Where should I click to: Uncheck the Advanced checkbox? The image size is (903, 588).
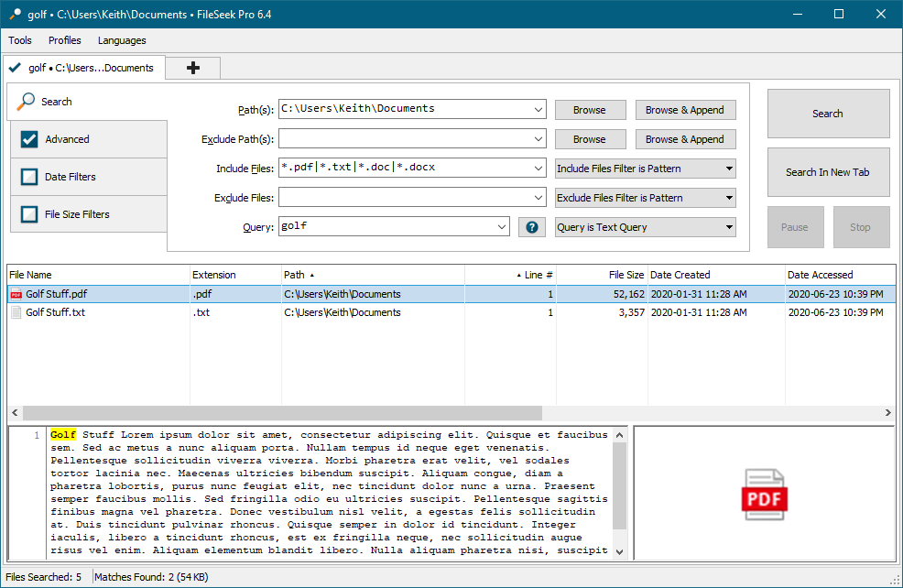tap(29, 139)
